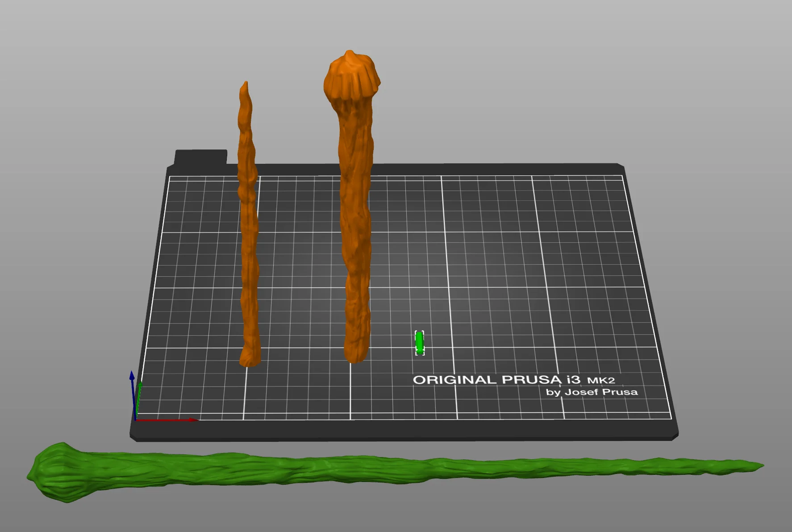Viewport: 792px width, 532px height.
Task: Click the raised tab at bed's back-left corner
Action: (x=201, y=157)
